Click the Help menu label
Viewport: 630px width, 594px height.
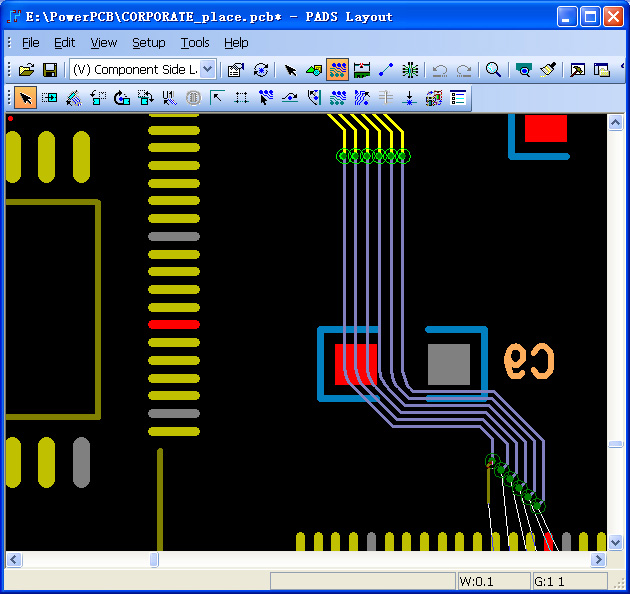pos(236,43)
